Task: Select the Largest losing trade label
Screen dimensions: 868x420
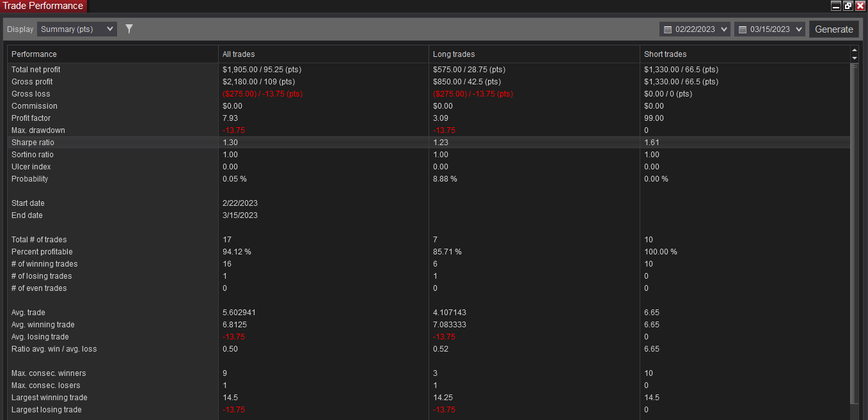Action: pos(47,410)
